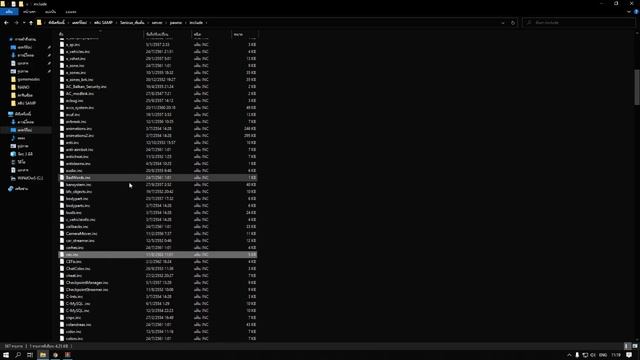Screen dimensions: 640x360
Task: Open the recent locations dropdown arrow
Action: click(x=24, y=23)
